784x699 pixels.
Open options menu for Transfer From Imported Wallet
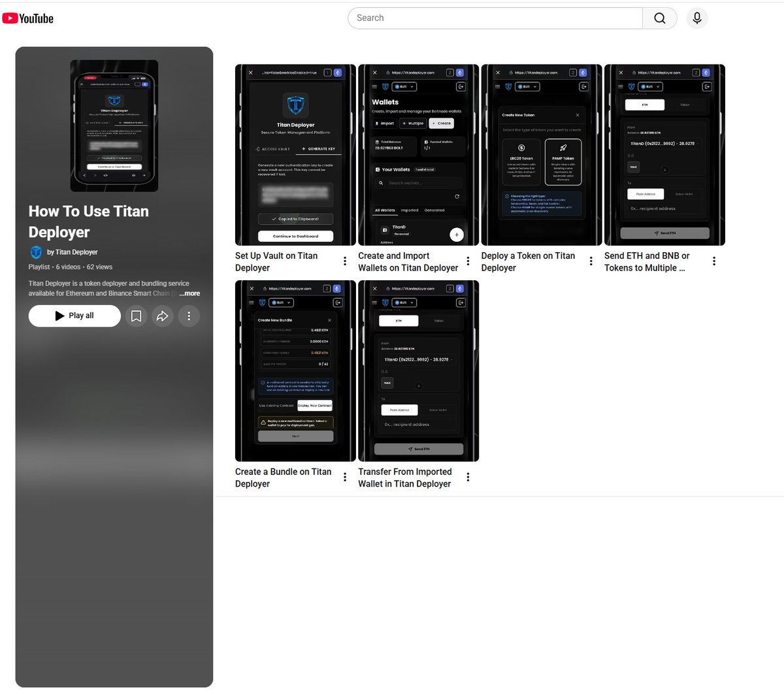click(x=468, y=477)
